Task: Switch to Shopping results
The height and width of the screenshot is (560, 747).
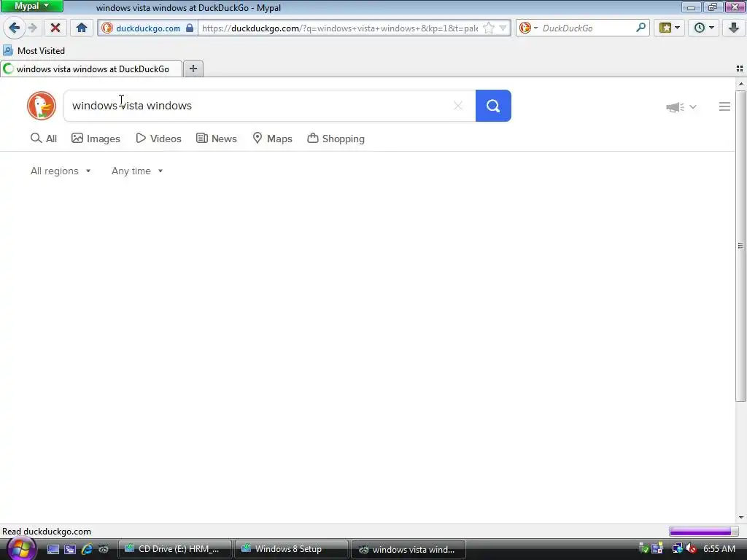Action: click(x=336, y=139)
